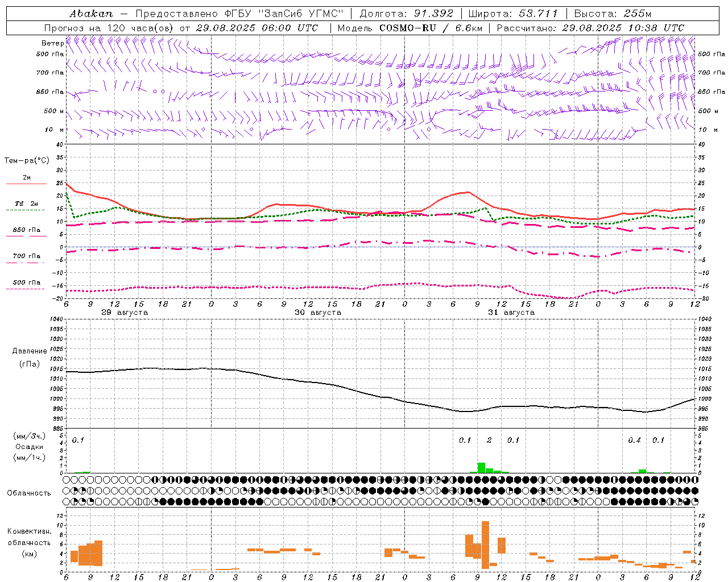Click the tallest green precipitation bar
This screenshot has width=728, height=582.
[x=481, y=468]
